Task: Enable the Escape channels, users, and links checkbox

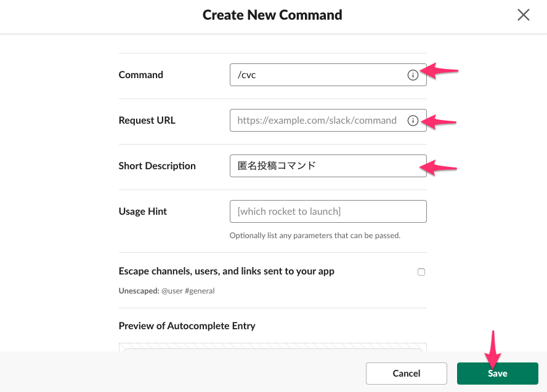Action: (421, 272)
